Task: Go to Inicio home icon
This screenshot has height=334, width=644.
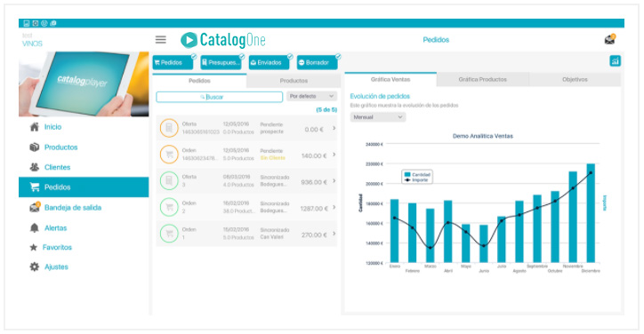Action: pos(35,127)
